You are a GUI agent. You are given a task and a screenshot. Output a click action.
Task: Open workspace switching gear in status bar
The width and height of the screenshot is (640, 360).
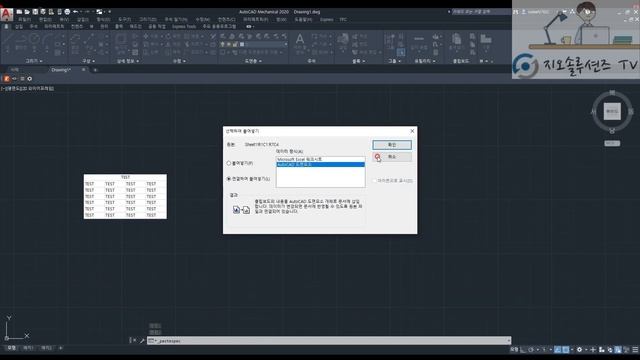pos(579,350)
